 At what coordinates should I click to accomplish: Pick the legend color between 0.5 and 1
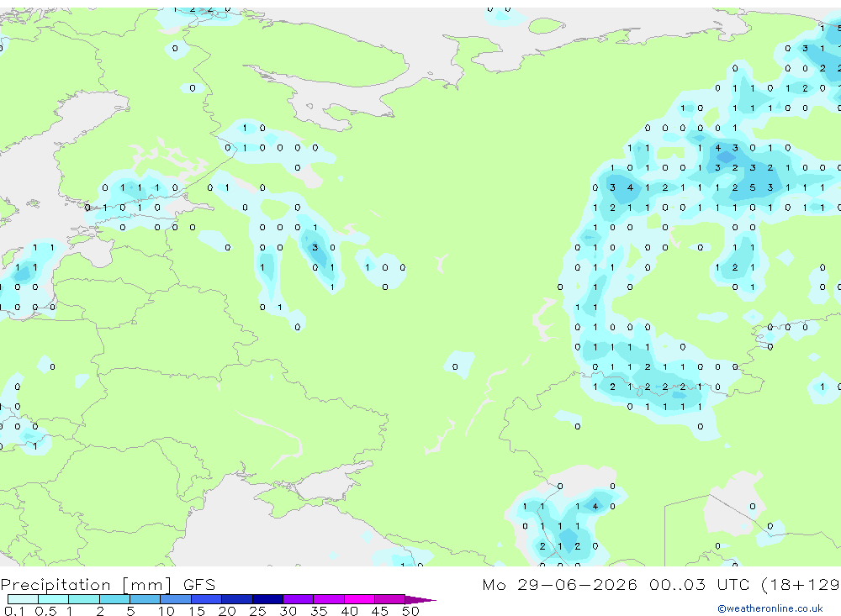pos(54,599)
